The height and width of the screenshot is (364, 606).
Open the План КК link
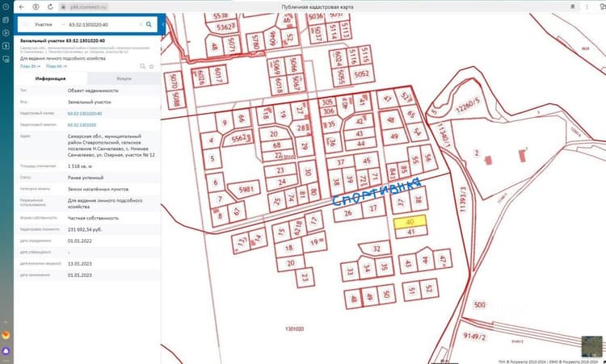tap(57, 66)
